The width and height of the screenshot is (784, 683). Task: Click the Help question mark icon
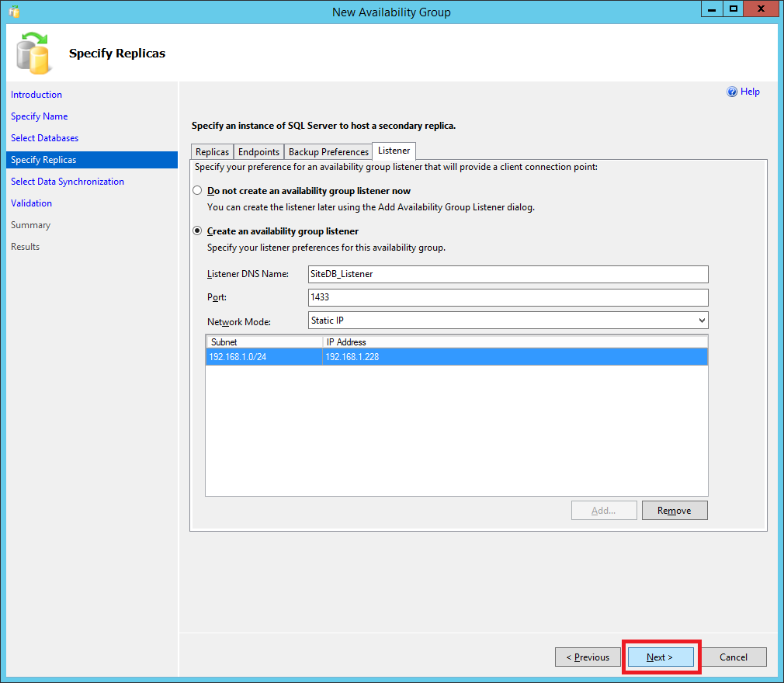tap(731, 92)
